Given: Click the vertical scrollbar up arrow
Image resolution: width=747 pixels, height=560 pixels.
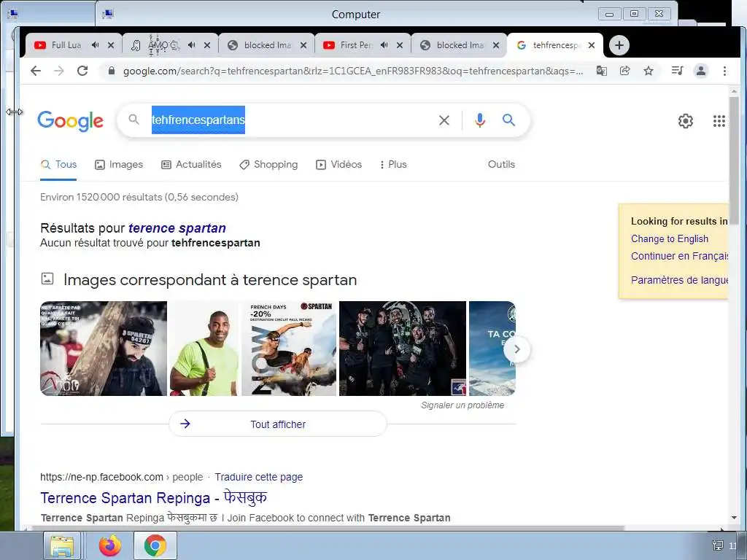Looking at the screenshot, I should [734, 91].
